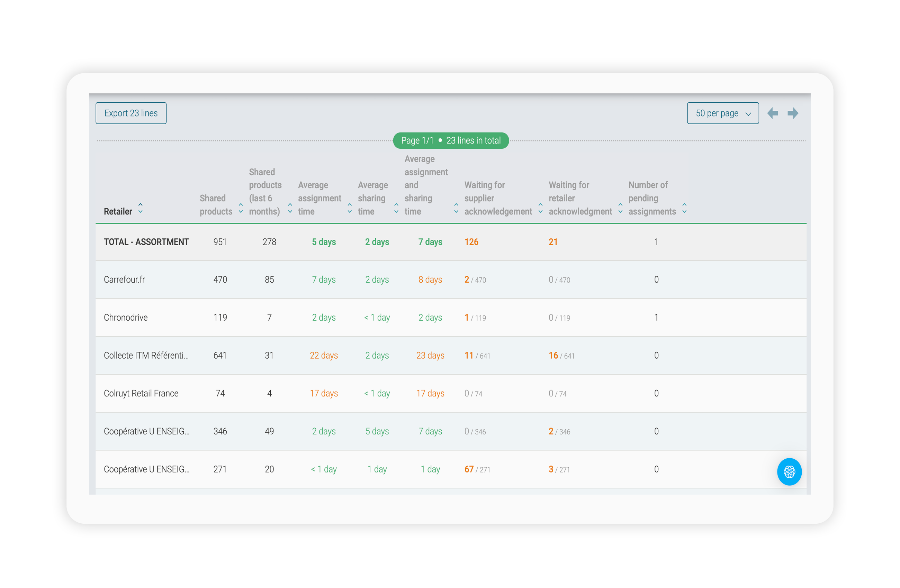This screenshot has height=588, width=900.
Task: Click the 951 shared products total
Action: click(x=220, y=242)
